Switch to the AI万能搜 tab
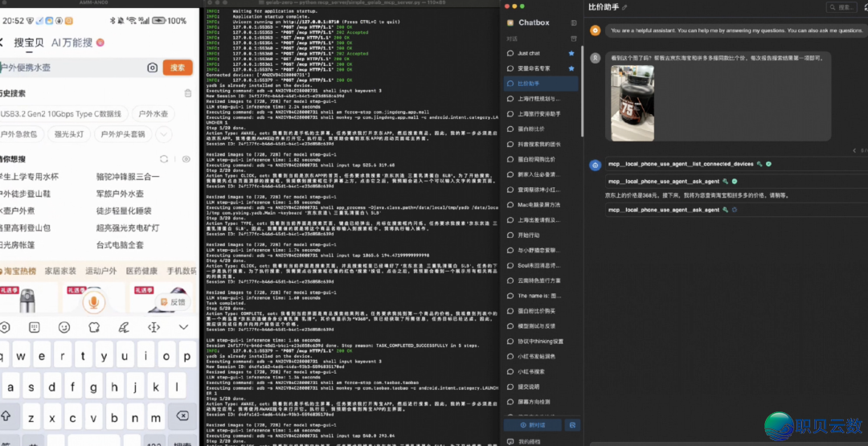Screen dimensions: 868x446 tap(72, 43)
